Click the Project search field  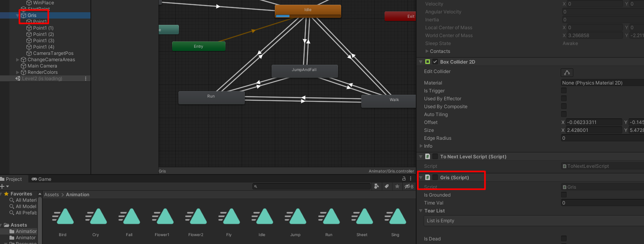coord(312,186)
